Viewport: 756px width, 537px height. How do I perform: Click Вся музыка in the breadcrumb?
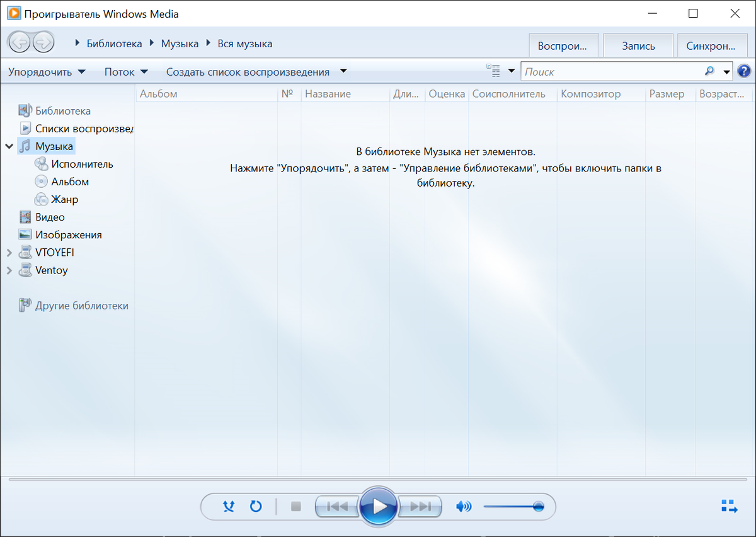tap(245, 43)
